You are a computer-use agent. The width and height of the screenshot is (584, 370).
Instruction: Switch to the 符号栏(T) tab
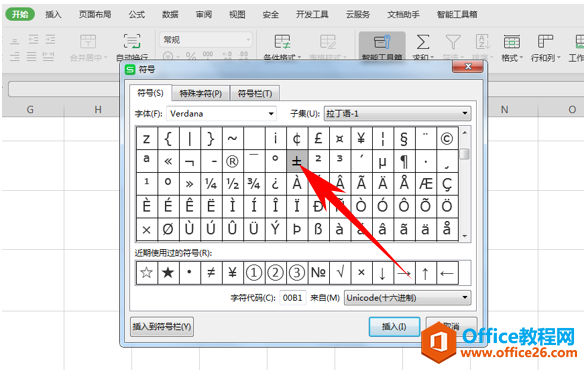pyautogui.click(x=255, y=94)
